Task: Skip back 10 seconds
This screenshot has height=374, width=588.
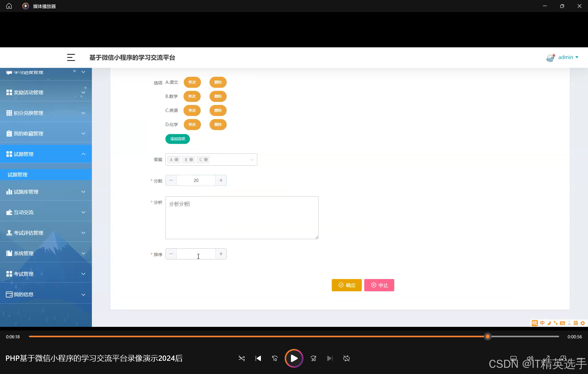Action: coord(275,358)
